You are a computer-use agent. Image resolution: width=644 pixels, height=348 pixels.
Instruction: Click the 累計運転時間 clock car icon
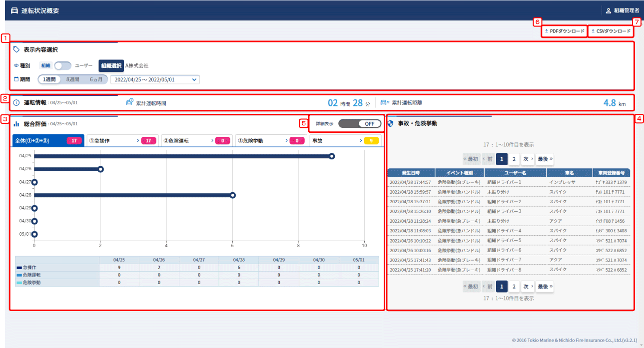coord(130,103)
